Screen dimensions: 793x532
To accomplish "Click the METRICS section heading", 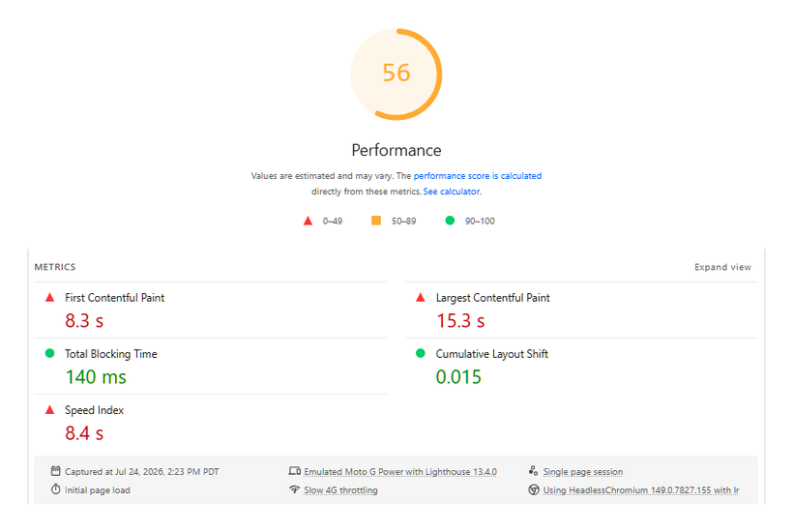I will click(x=54, y=267).
